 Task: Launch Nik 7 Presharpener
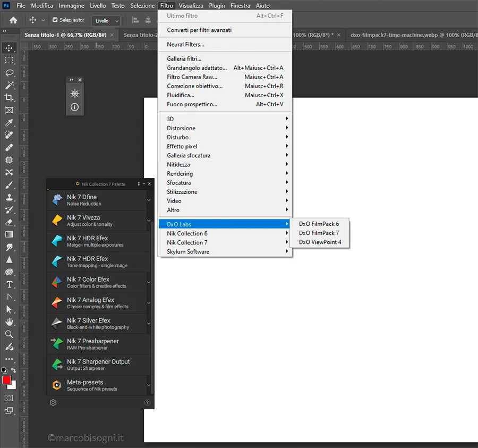(x=97, y=344)
